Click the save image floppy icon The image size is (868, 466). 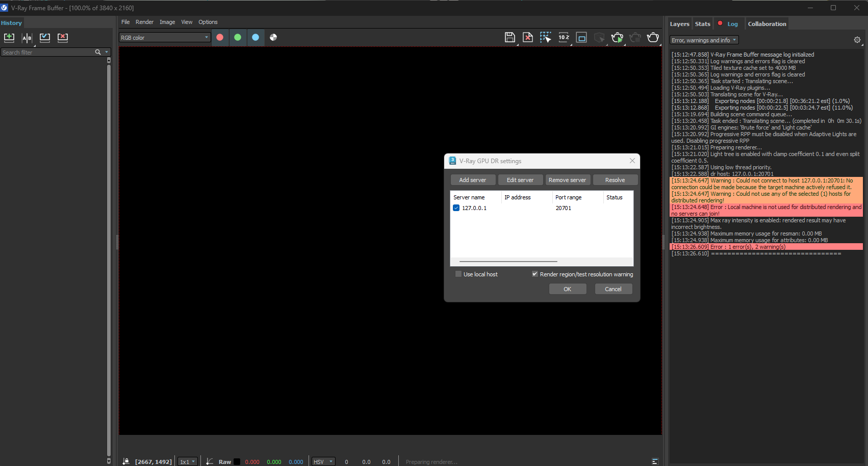pos(510,37)
